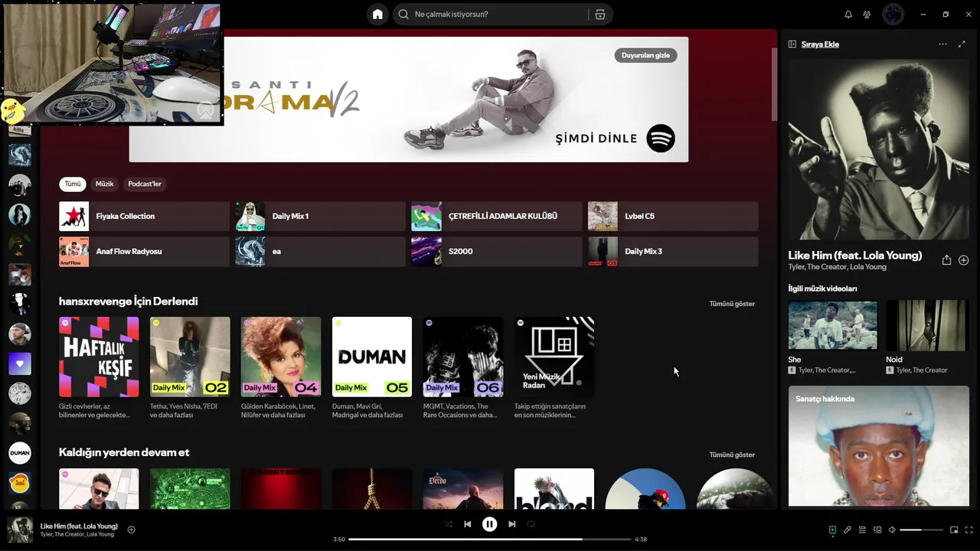Go to Spotify Home via house icon
Viewport: 980px width, 551px height.
(x=377, y=14)
